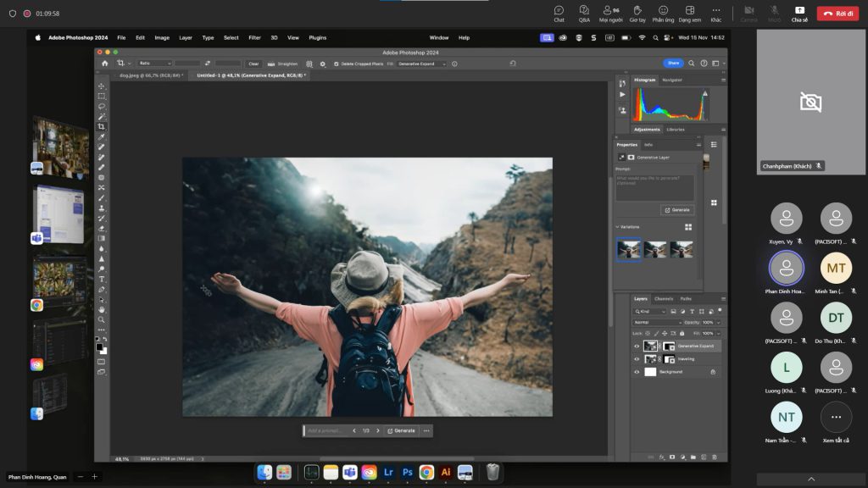Add a layer mask in Layers panel
Screen dimensions: 868x488
tap(672, 457)
